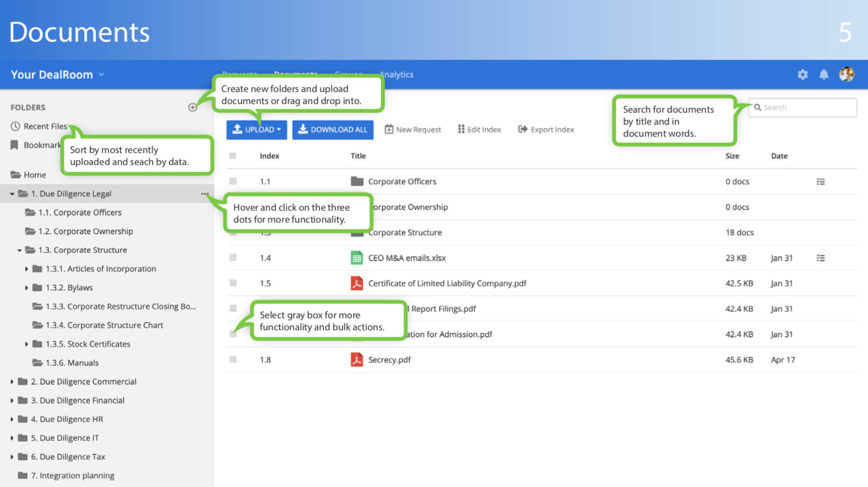Expand the 4. Due Diligence HR folder

[12, 419]
